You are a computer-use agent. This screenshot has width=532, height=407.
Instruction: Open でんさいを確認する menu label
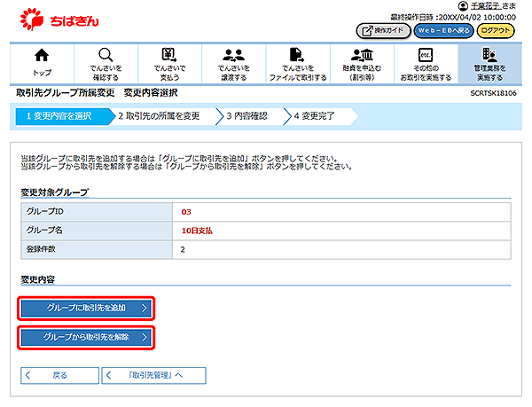(106, 73)
